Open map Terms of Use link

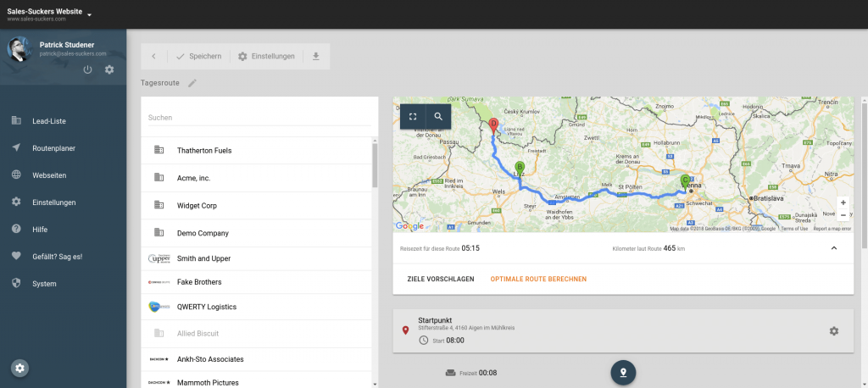click(x=794, y=229)
